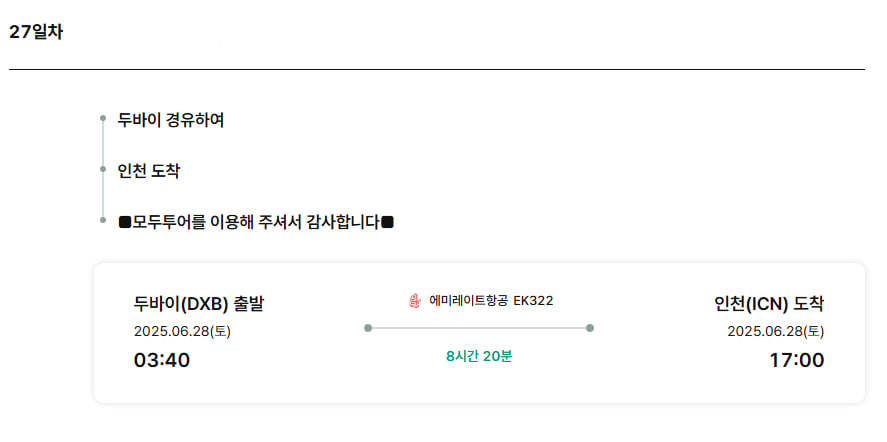The image size is (887, 442).
Task: Select the 두바이 경유하여 itinerary item
Action: [171, 121]
